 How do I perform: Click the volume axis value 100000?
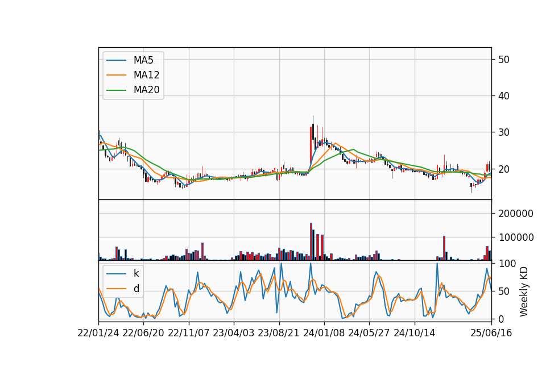(516, 237)
